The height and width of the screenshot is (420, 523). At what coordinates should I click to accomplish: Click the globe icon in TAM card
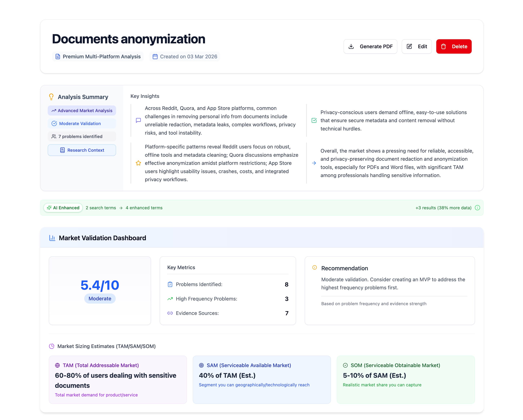click(x=57, y=365)
